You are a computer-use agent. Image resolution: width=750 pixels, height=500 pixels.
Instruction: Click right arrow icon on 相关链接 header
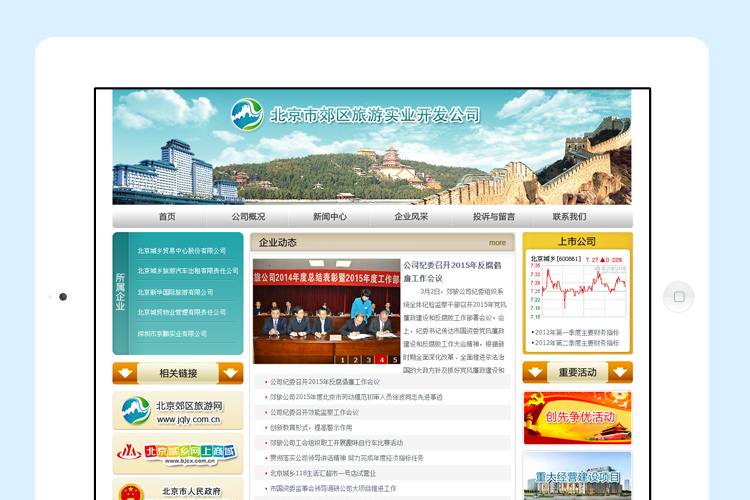click(230, 373)
